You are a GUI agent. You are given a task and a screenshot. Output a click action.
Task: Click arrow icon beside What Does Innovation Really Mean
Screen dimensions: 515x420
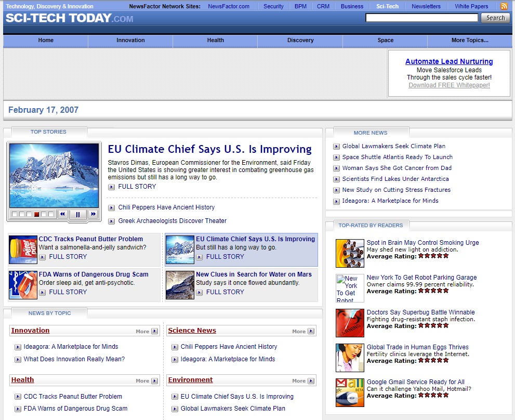click(x=18, y=360)
